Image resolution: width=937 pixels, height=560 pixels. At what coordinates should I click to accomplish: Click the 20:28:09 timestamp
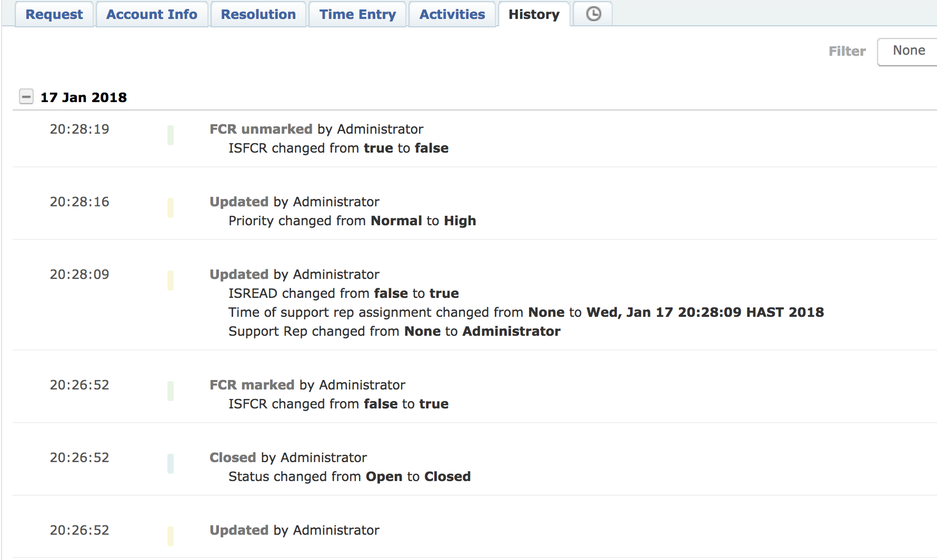point(79,274)
